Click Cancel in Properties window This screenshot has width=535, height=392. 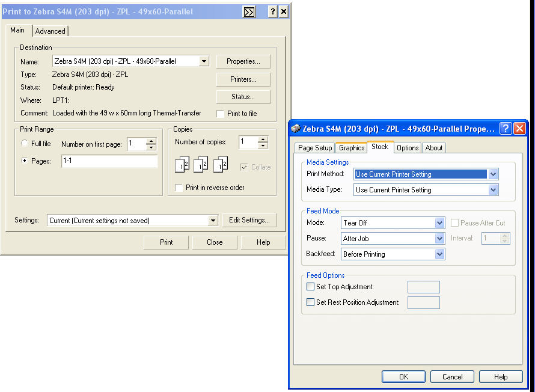(x=453, y=376)
